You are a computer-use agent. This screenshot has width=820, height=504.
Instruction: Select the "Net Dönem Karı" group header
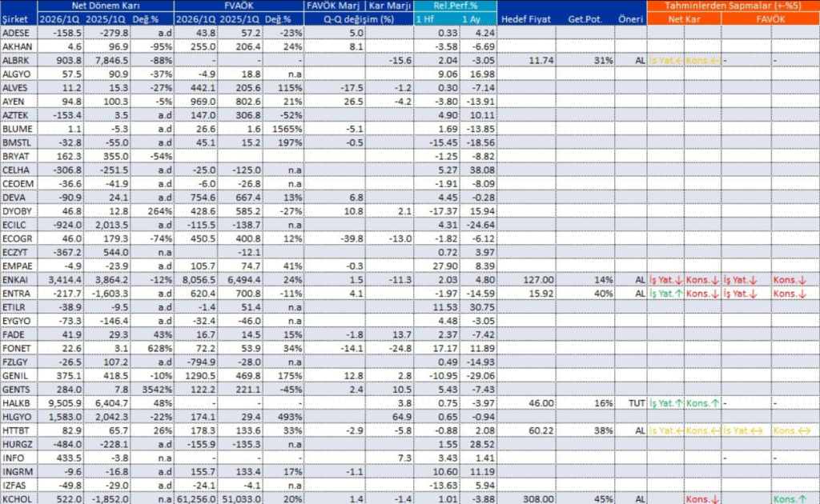click(x=105, y=6)
